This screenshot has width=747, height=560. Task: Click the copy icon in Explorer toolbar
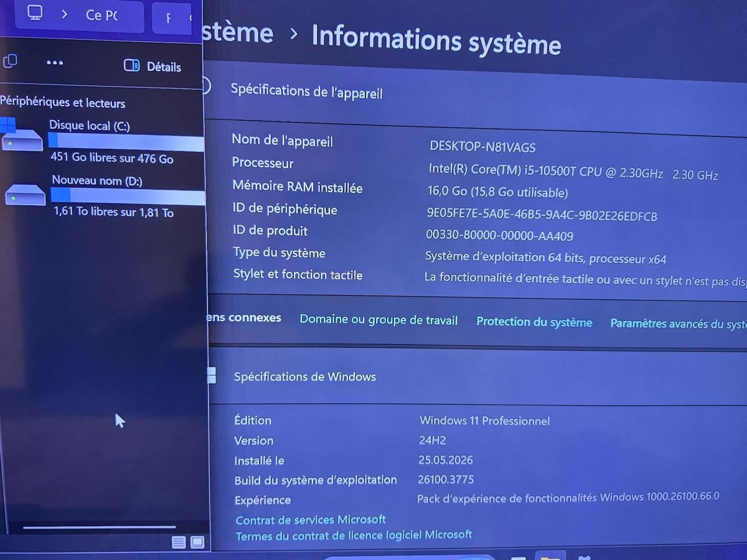[10, 61]
